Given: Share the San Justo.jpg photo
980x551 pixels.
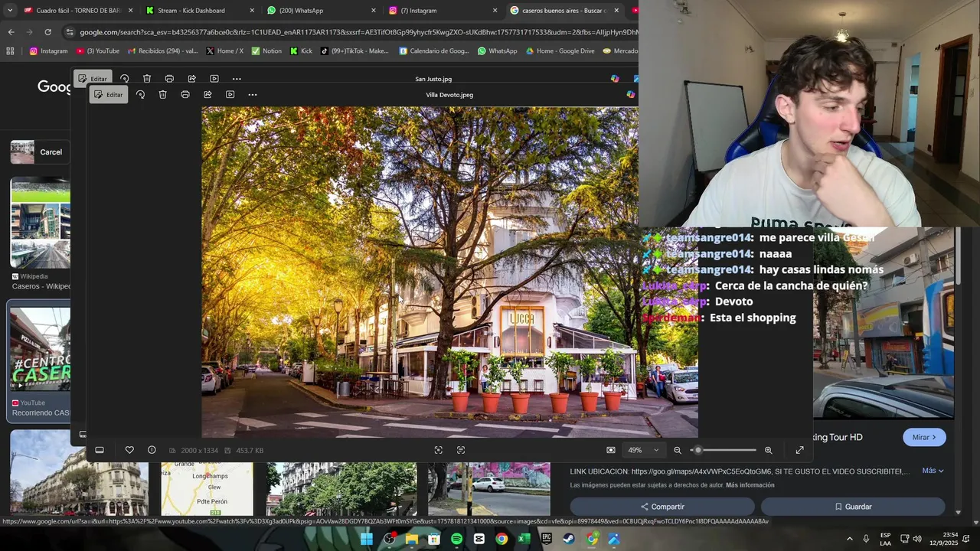Looking at the screenshot, I should click(x=192, y=79).
